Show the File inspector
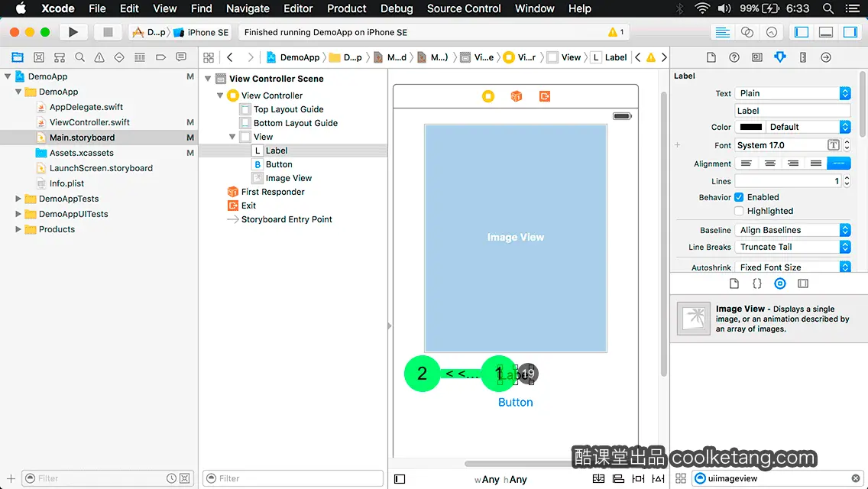The image size is (868, 489). [x=711, y=57]
